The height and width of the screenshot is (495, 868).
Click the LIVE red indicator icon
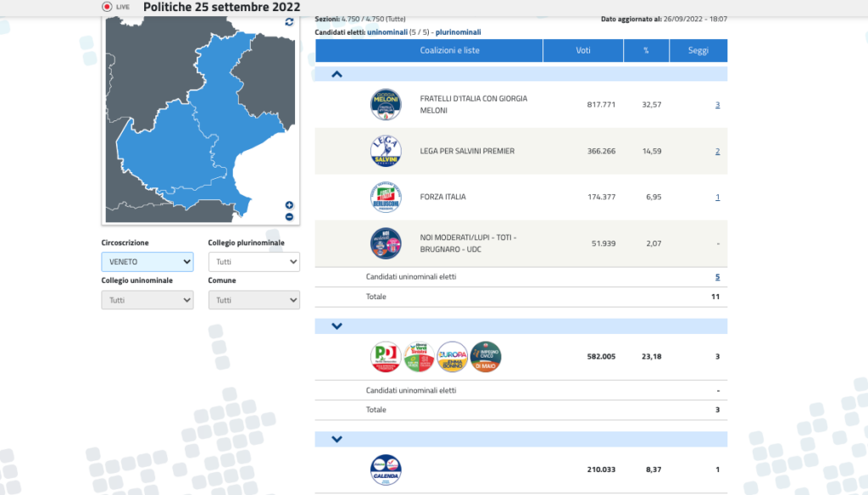click(x=107, y=7)
